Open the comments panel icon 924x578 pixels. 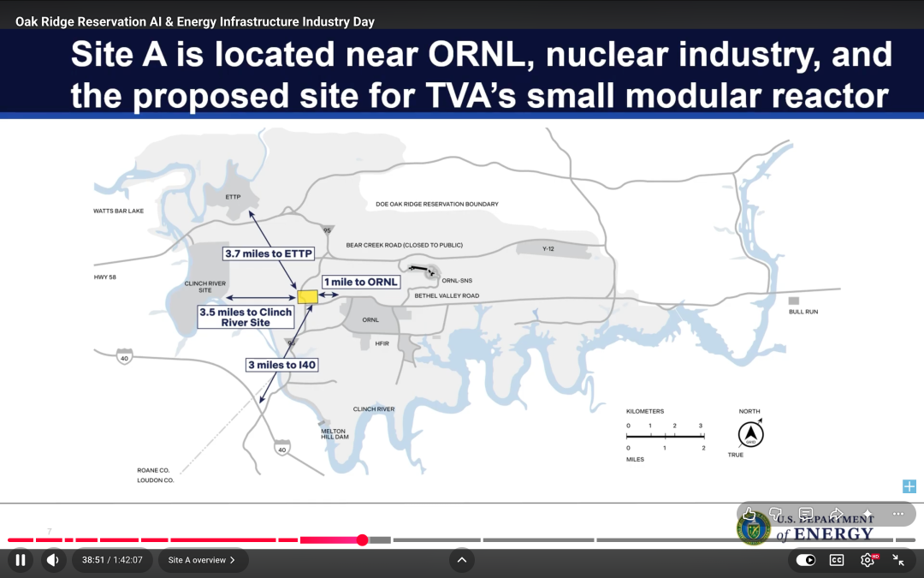(806, 514)
